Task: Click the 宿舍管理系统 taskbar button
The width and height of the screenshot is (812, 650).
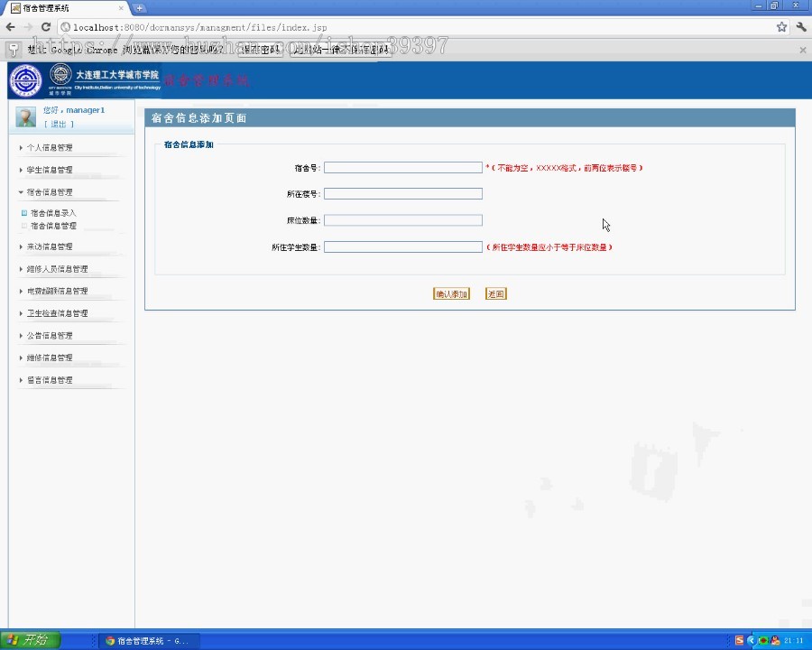Action: point(147,641)
